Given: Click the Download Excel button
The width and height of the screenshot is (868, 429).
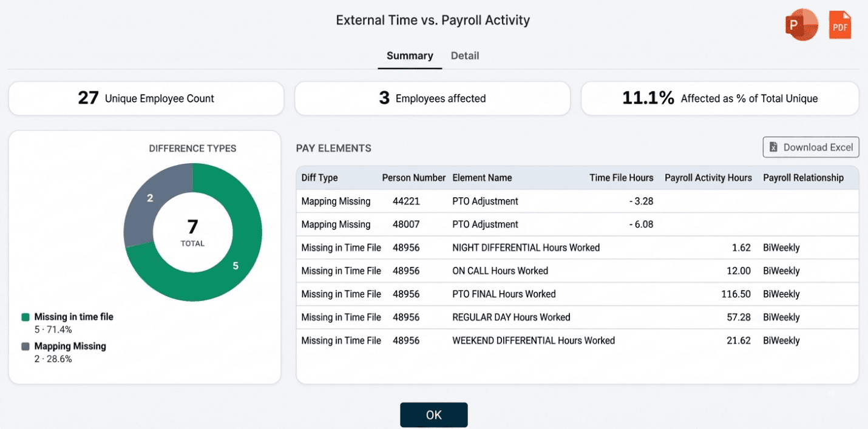Looking at the screenshot, I should pos(811,147).
